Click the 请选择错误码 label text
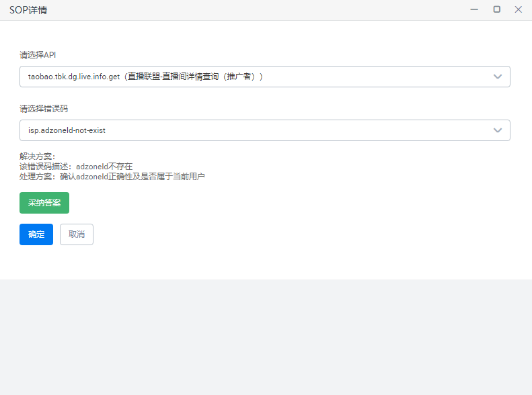The height and width of the screenshot is (395, 532). pos(44,109)
